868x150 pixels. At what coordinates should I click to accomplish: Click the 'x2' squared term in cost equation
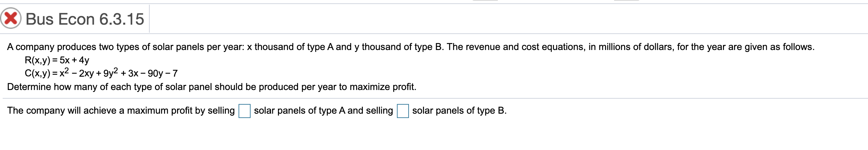pos(64,72)
